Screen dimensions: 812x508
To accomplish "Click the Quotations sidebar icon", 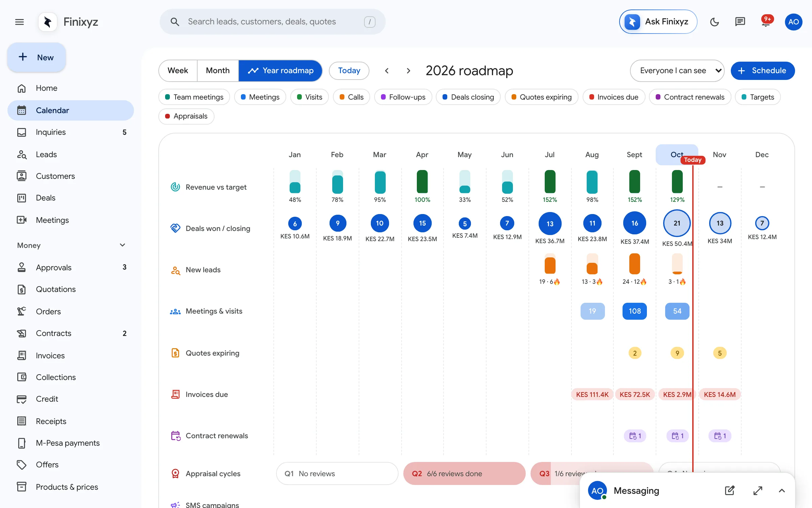I will 22,289.
